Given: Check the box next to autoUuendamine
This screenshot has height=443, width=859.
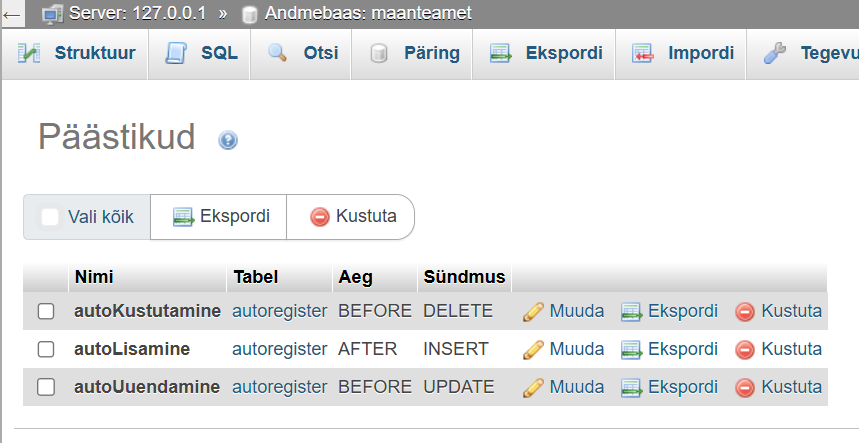Looking at the screenshot, I should pyautogui.click(x=46, y=388).
